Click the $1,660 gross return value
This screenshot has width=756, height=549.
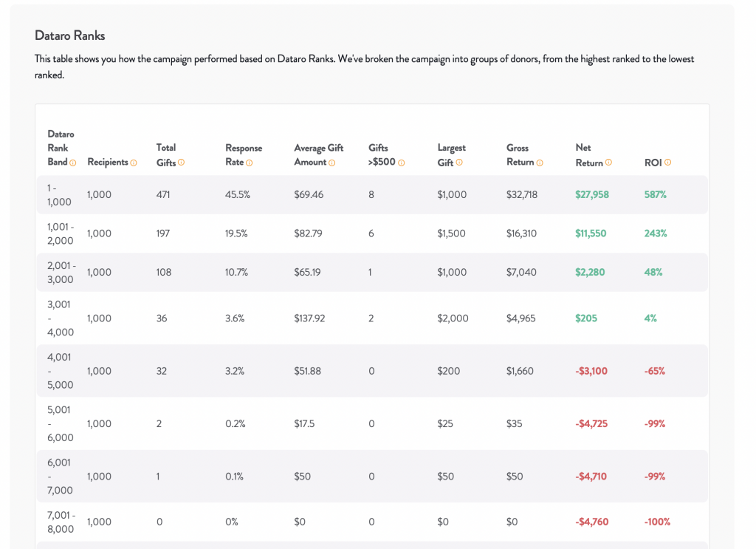520,372
